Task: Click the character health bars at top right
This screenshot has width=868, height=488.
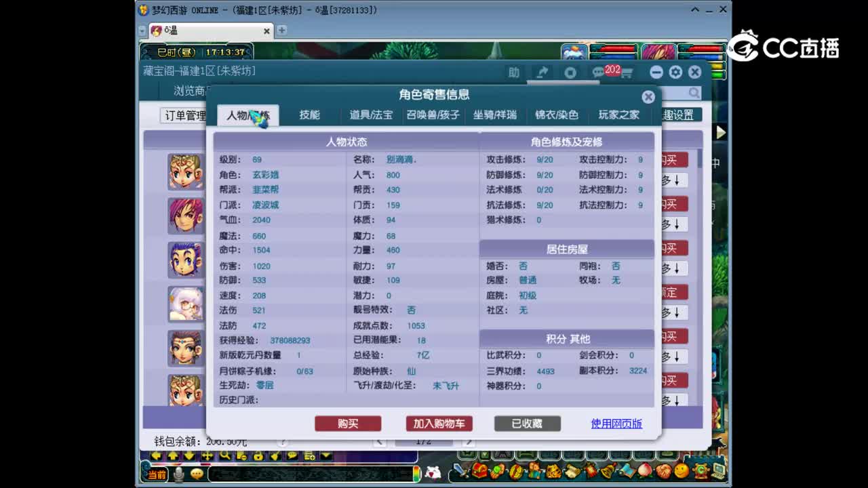Action: point(701,60)
